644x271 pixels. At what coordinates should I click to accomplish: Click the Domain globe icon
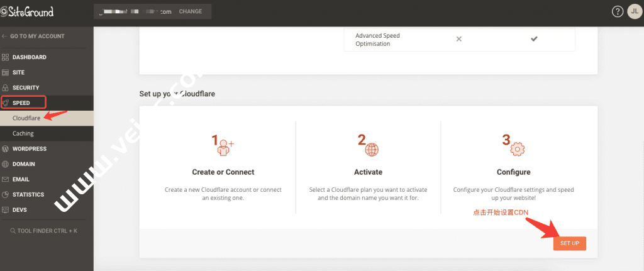[x=5, y=164]
